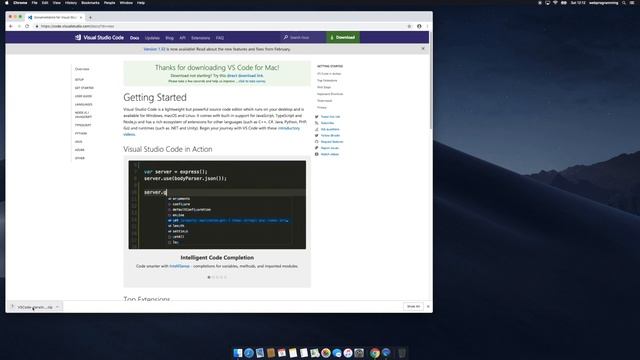640x360 pixels.
Task: Open the Updates navigation item
Action: [152, 38]
